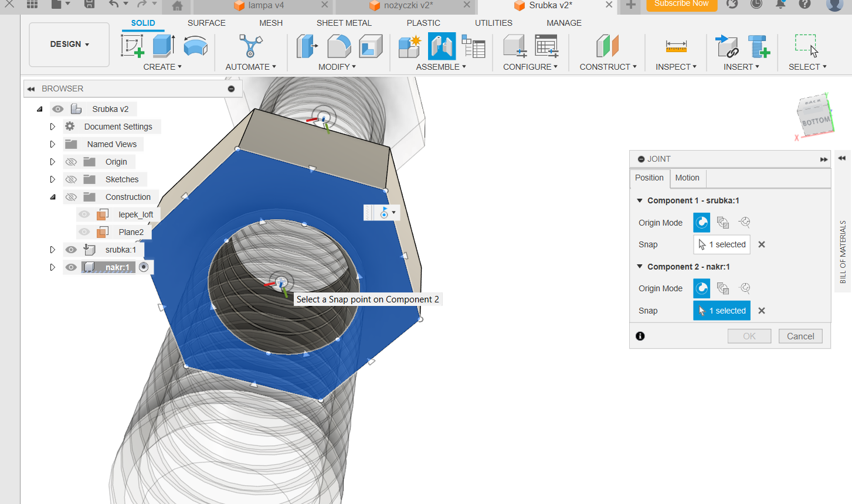Image resolution: width=852 pixels, height=504 pixels.
Task: Select the Measure inspect tool
Action: (x=676, y=46)
